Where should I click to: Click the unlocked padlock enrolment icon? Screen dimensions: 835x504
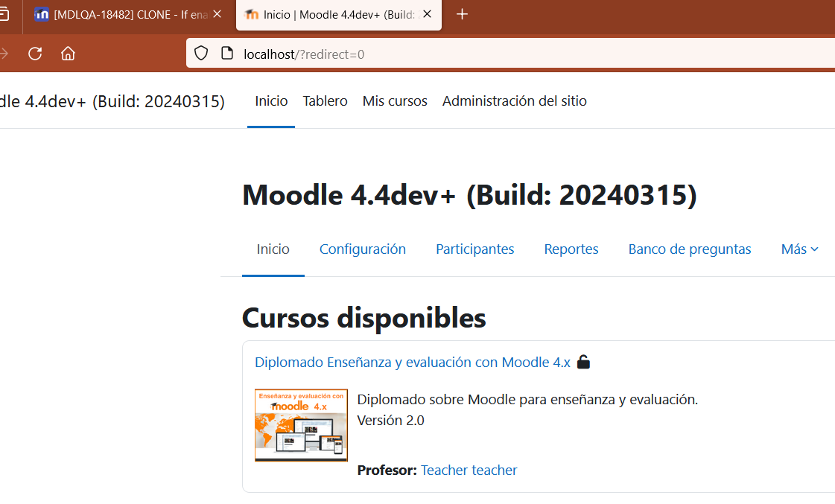(584, 362)
